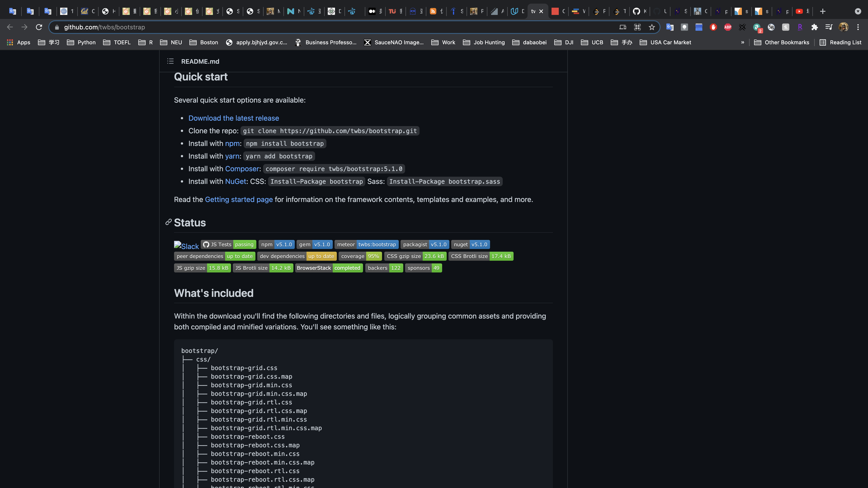The height and width of the screenshot is (488, 868).
Task: Click the Status heading anchor link icon
Action: pyautogui.click(x=168, y=222)
